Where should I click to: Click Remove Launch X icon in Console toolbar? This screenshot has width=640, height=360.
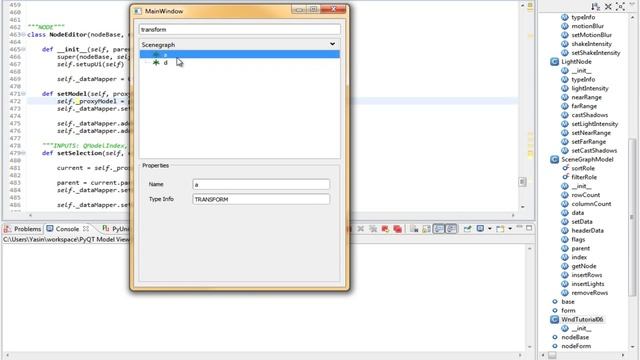360,229
